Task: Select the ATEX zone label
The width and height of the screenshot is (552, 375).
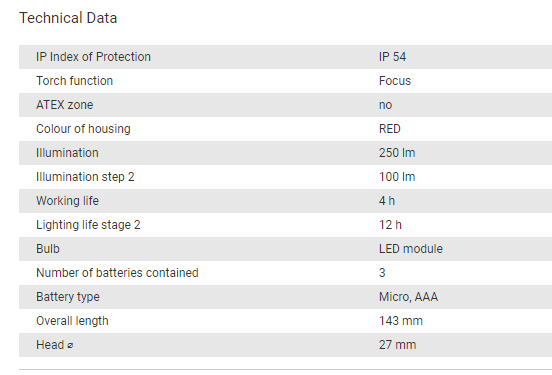Action: (x=65, y=105)
